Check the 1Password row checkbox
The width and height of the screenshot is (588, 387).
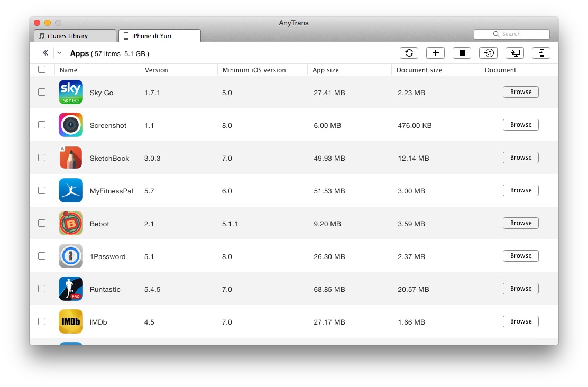pos(42,256)
